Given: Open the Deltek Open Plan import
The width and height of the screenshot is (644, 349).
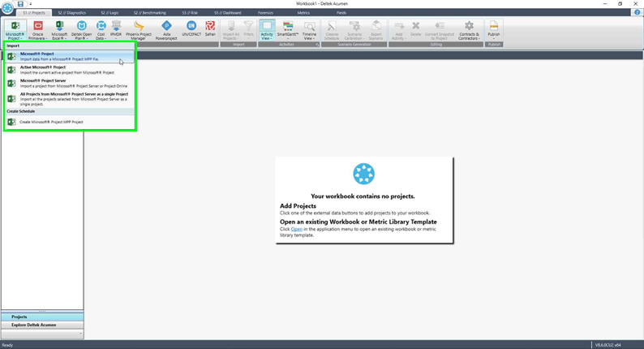Looking at the screenshot, I should (81, 30).
